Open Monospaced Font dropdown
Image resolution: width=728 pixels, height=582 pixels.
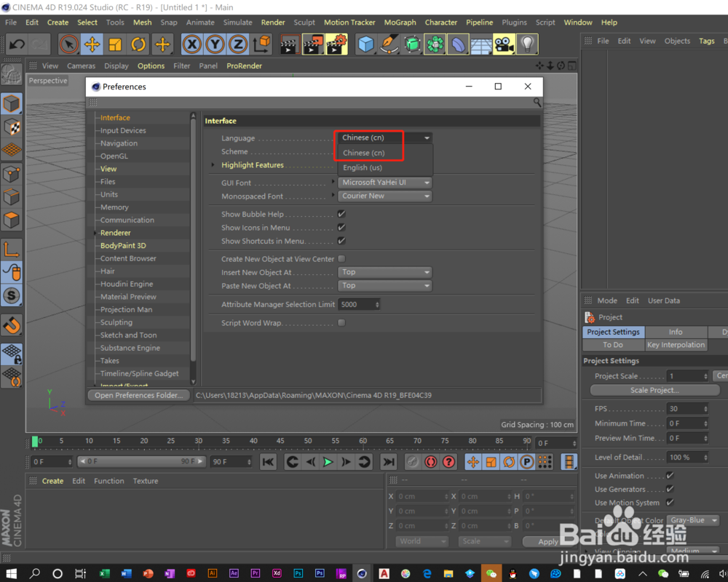(x=385, y=196)
